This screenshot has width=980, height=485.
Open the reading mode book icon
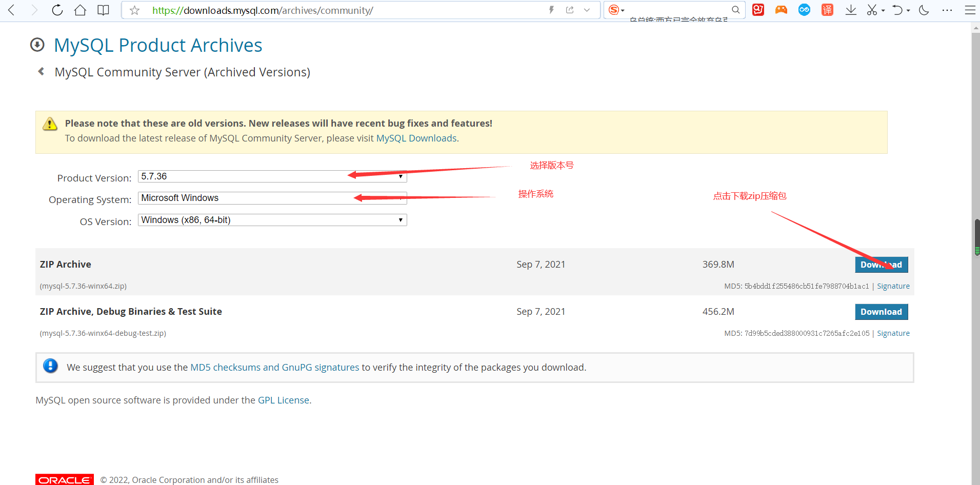(x=103, y=10)
